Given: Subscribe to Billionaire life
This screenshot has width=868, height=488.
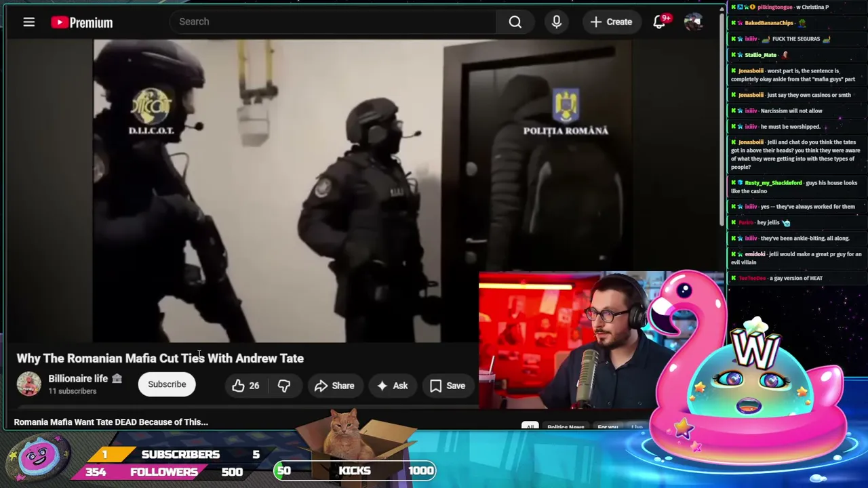Looking at the screenshot, I should (167, 384).
